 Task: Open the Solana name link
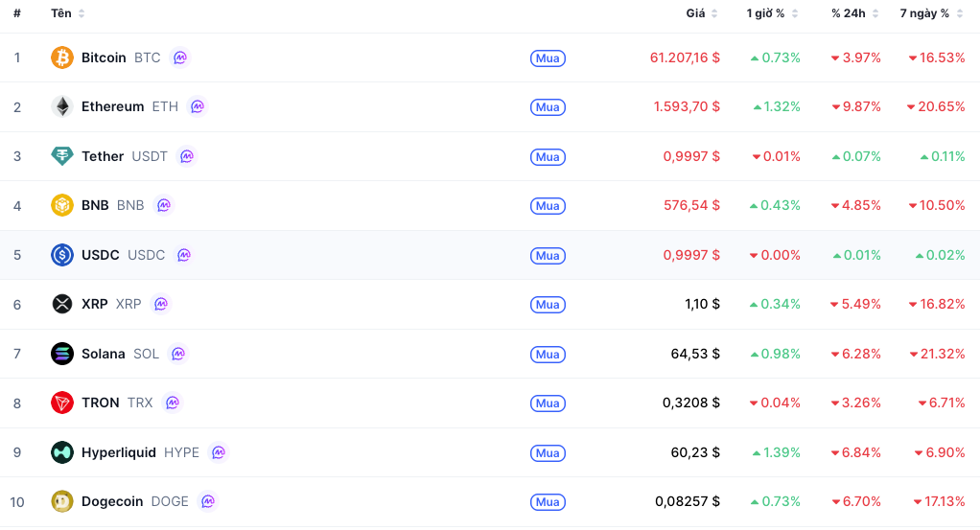point(104,354)
